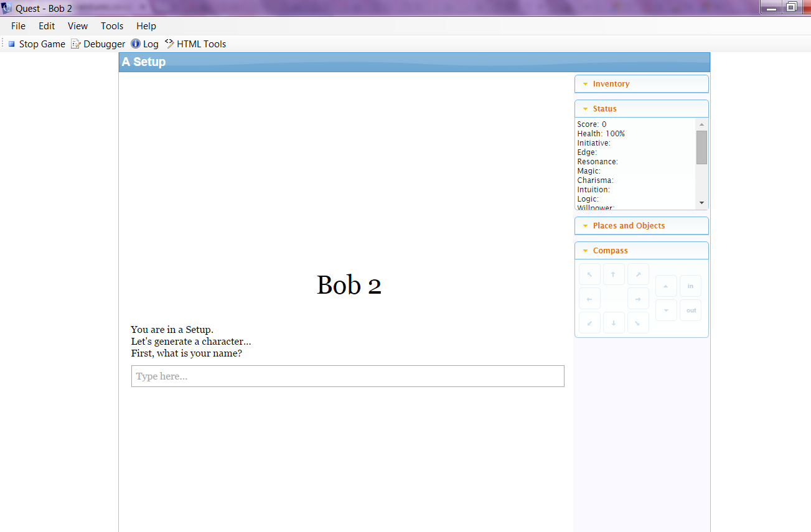
Task: Click the compass 'in' button
Action: (x=690, y=286)
